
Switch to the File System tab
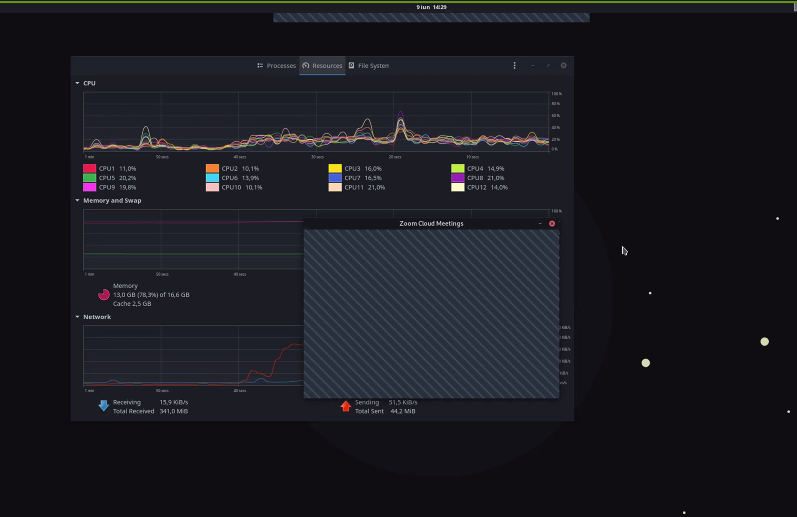(369, 66)
